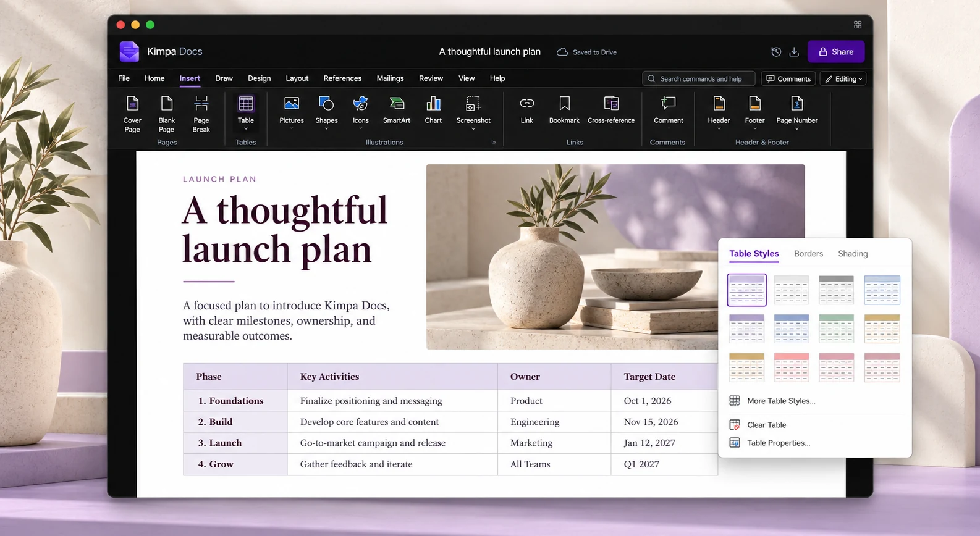Insert SmartArt graphic

[397, 111]
